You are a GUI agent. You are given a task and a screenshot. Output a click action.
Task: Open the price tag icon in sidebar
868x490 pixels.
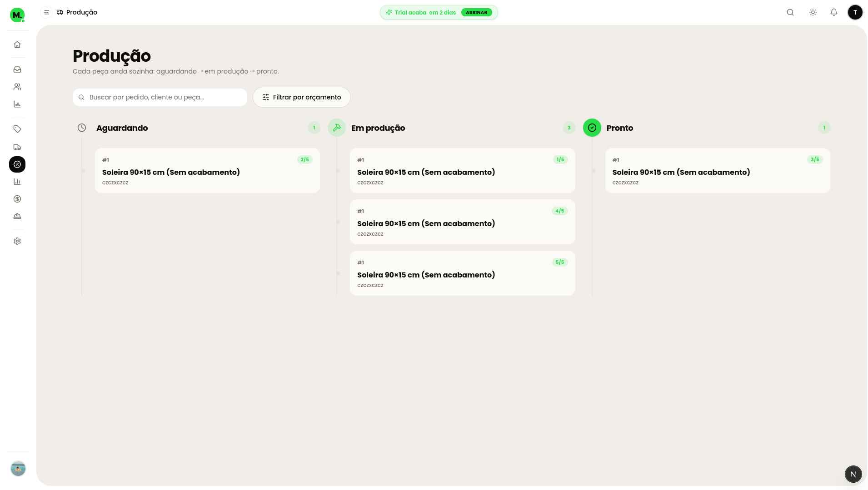tap(17, 129)
